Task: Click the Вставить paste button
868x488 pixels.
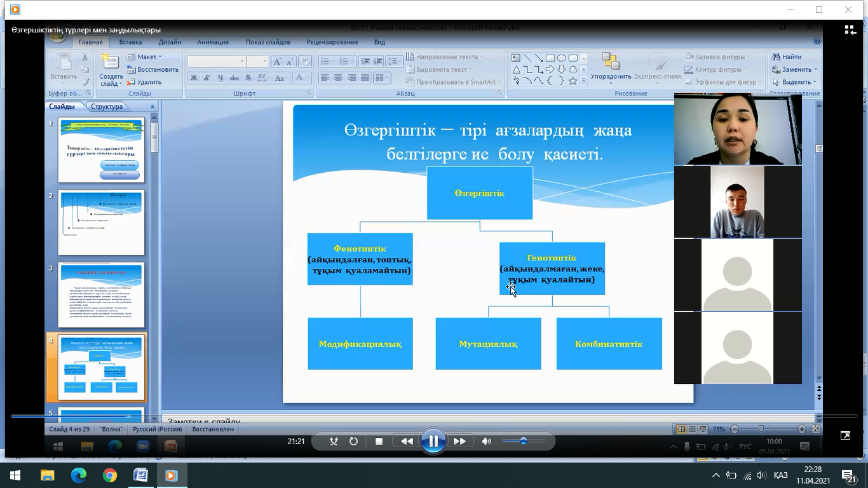Action: pyautogui.click(x=64, y=69)
